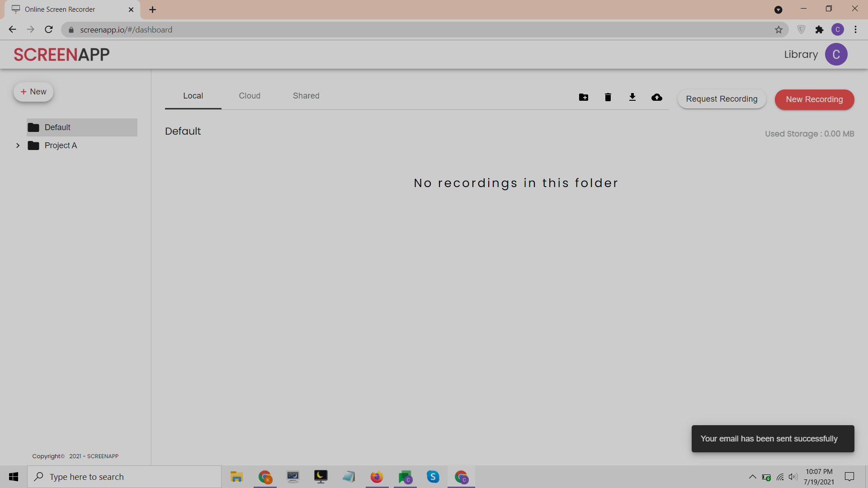Switch to the Cloud tab
The image size is (868, 488).
250,96
